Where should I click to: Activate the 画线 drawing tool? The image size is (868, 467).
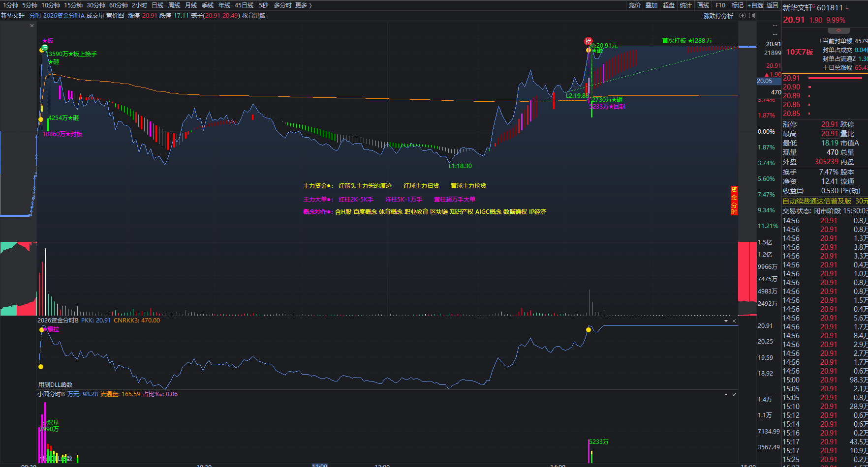pos(703,5)
